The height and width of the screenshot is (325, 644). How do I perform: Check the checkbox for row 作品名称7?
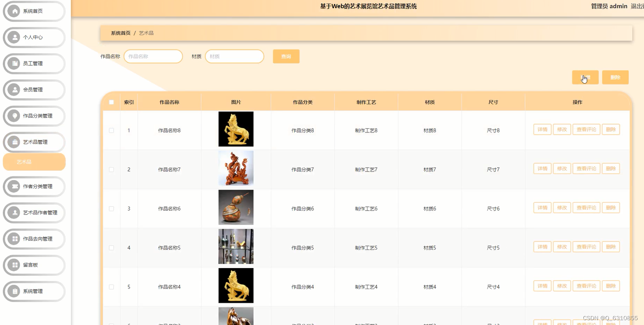[x=111, y=170]
